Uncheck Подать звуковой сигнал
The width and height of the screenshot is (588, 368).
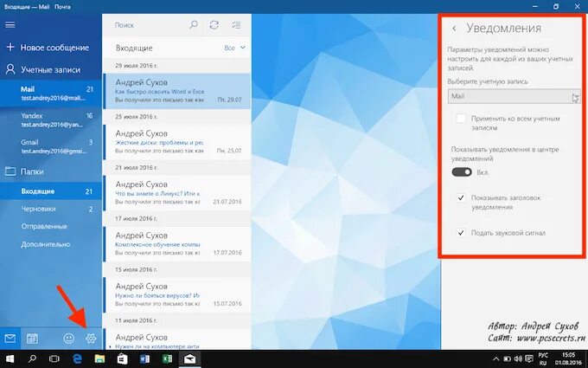461,233
